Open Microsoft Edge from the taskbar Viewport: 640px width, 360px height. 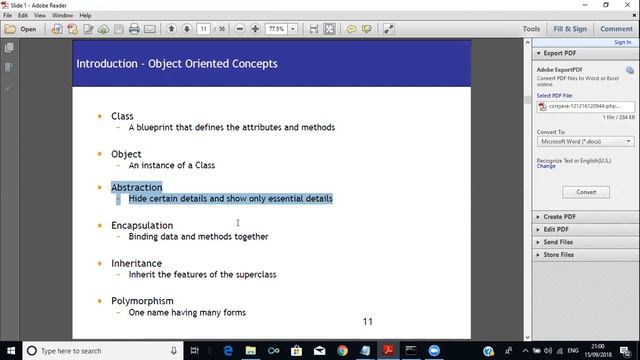tap(228, 351)
